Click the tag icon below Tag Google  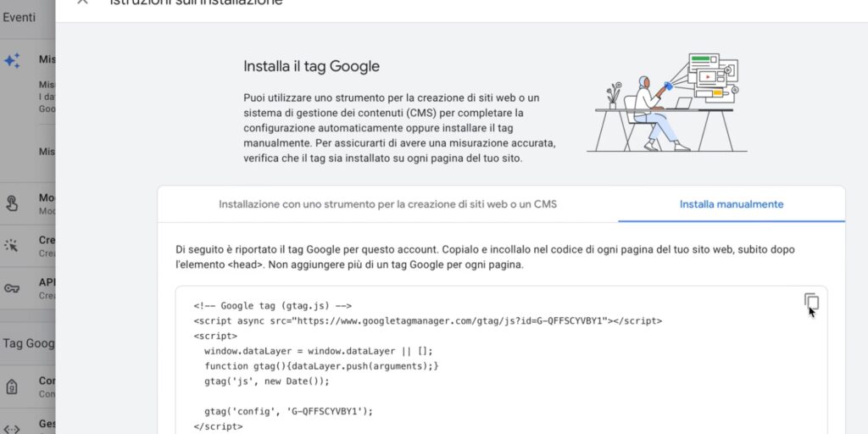pyautogui.click(x=12, y=387)
